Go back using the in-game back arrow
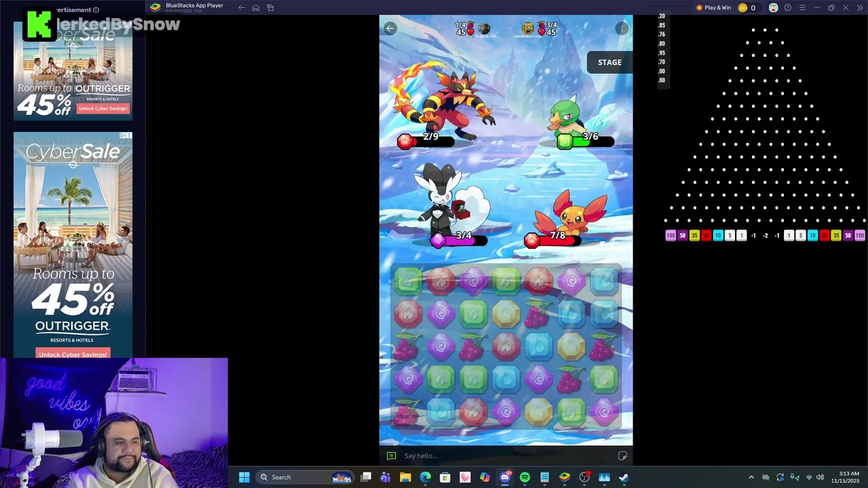Image resolution: width=868 pixels, height=488 pixels. 390,28
